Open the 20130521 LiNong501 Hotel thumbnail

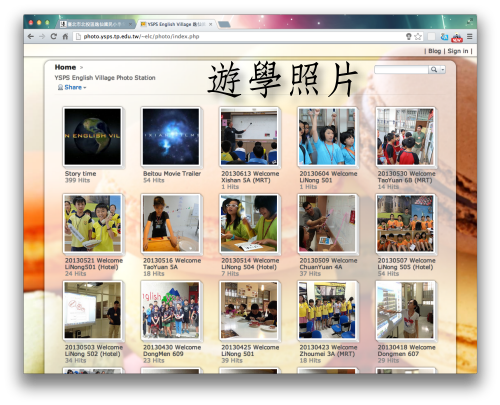click(x=93, y=223)
